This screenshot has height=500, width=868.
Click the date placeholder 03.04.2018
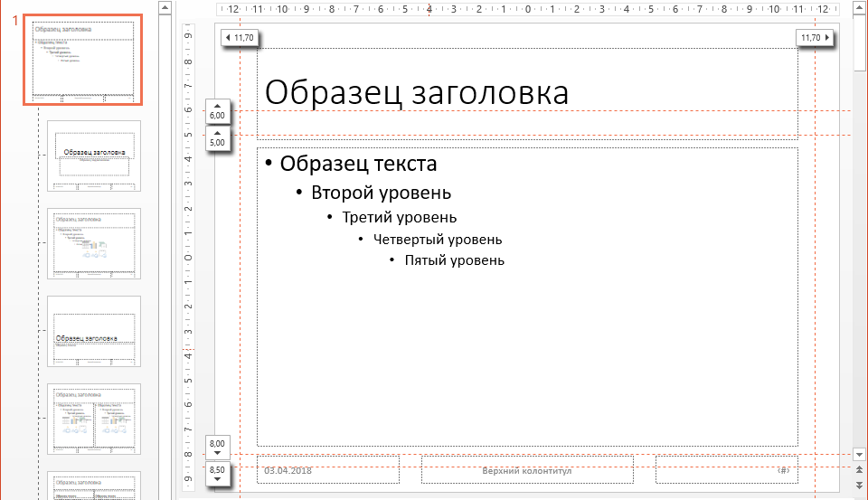point(327,470)
